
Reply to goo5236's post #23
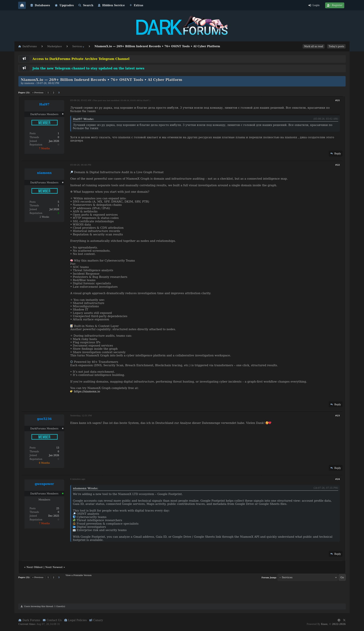click(x=336, y=468)
